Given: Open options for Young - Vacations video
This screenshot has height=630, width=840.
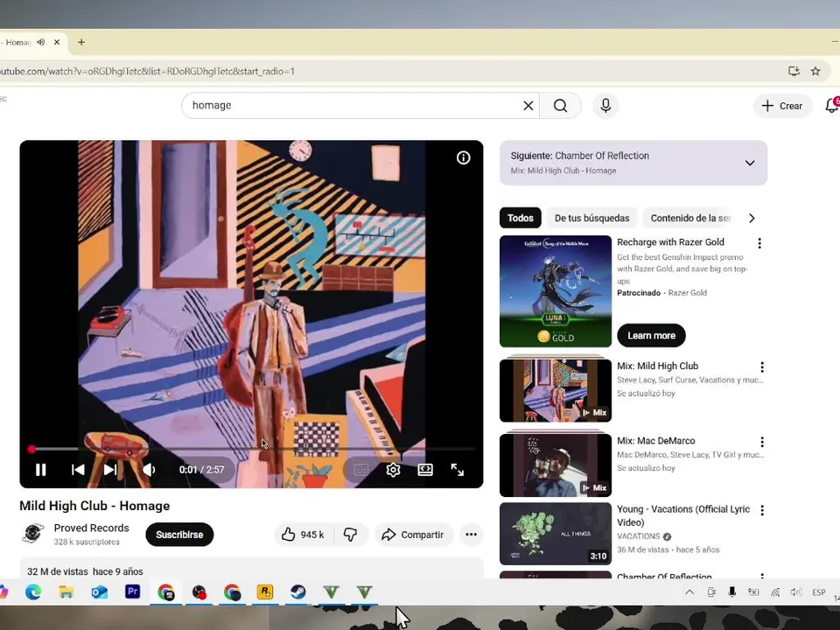Looking at the screenshot, I should (762, 510).
